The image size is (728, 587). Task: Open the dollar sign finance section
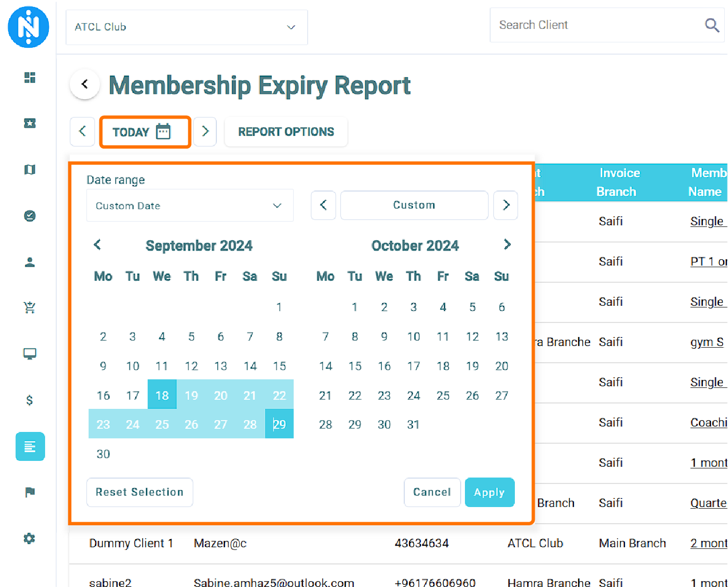[x=29, y=400]
